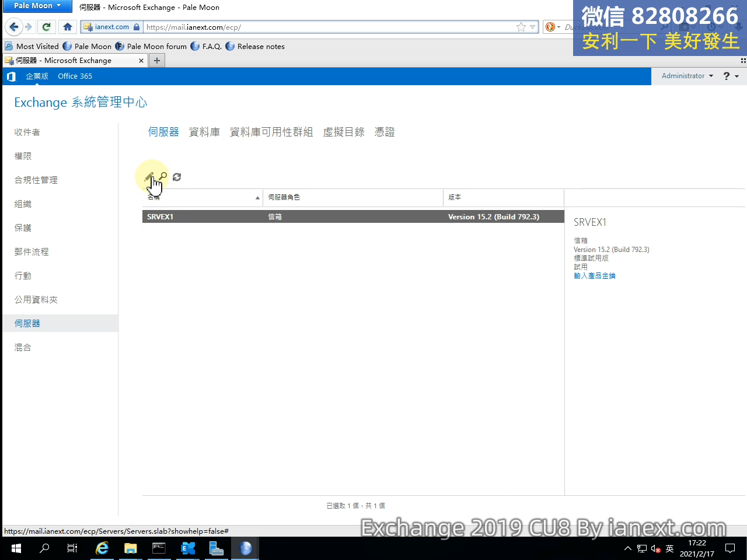This screenshot has width=747, height=560.
Task: Open the Windows Start menu
Action: tap(16, 548)
